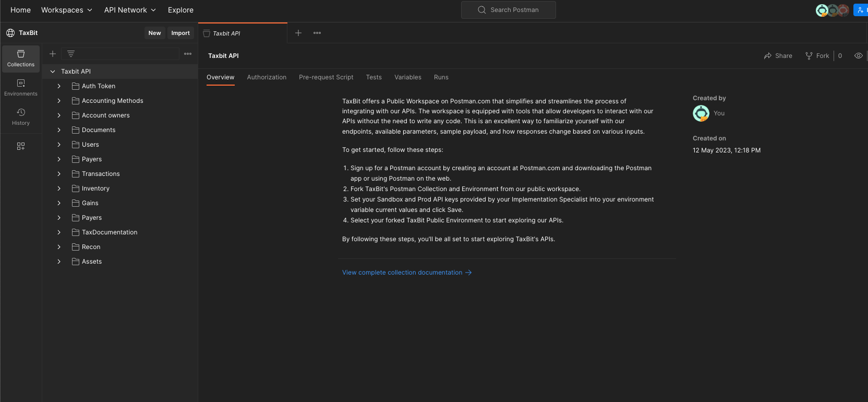Switch to the Pre-request Script tab
The width and height of the screenshot is (868, 402).
click(326, 77)
